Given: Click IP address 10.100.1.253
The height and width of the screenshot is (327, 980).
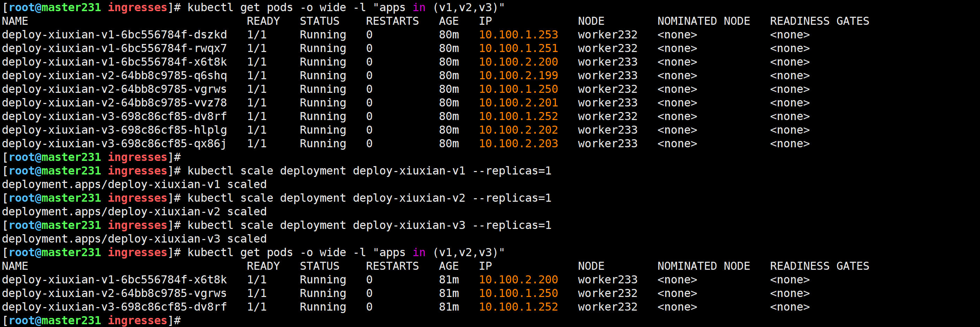Looking at the screenshot, I should [x=518, y=35].
